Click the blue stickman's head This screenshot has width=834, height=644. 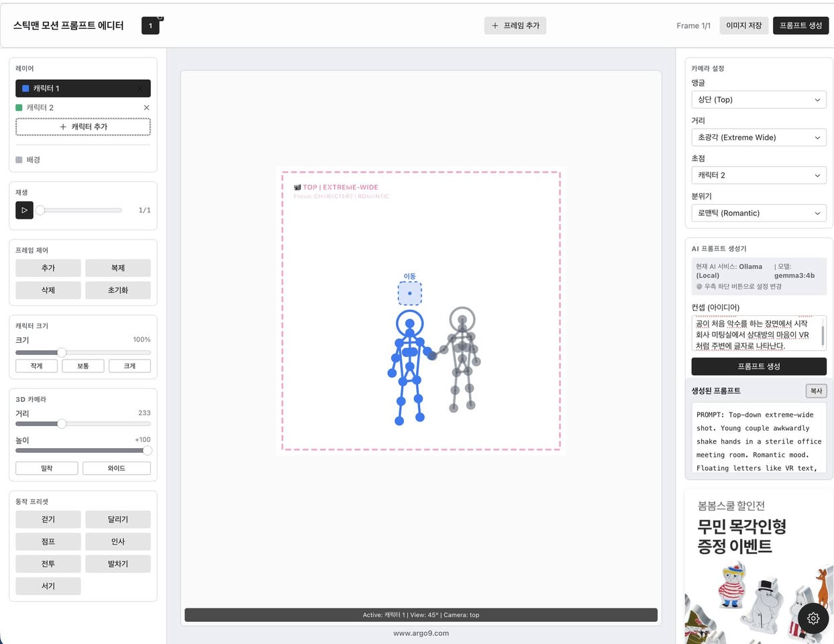[x=409, y=323]
